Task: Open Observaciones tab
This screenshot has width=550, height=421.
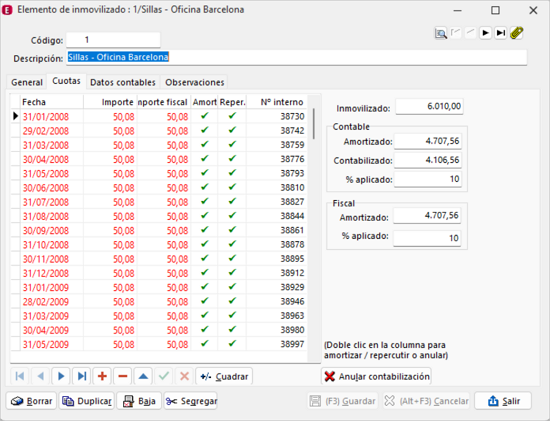Action: coord(195,82)
